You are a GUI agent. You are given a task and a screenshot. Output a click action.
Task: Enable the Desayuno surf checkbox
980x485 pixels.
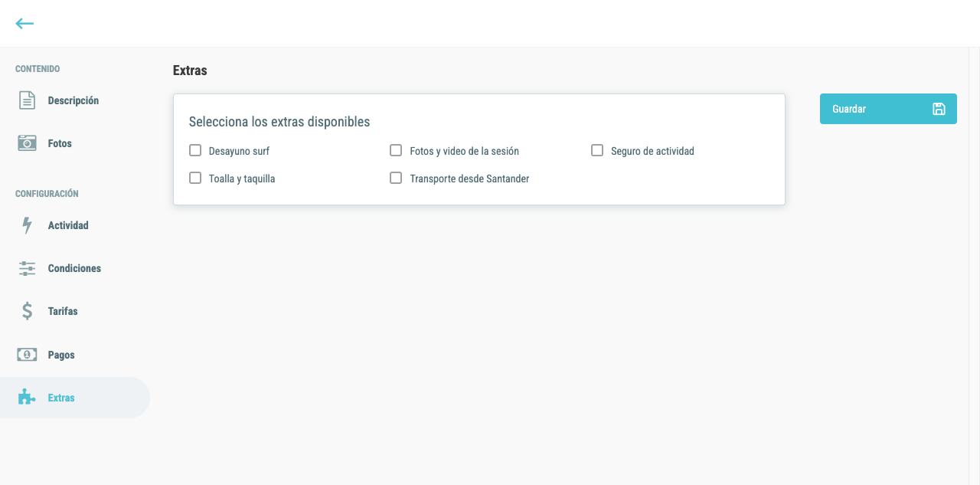click(195, 150)
